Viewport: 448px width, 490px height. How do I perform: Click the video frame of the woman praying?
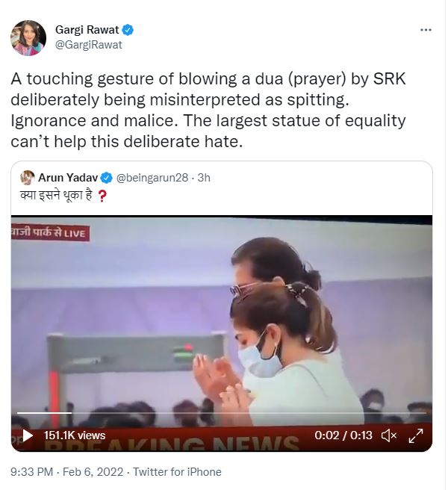[224, 321]
